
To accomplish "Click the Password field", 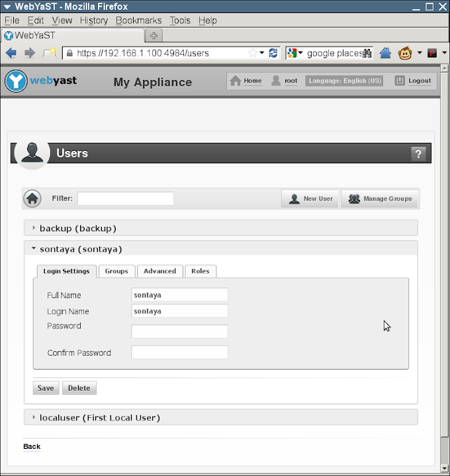I will coord(179,331).
